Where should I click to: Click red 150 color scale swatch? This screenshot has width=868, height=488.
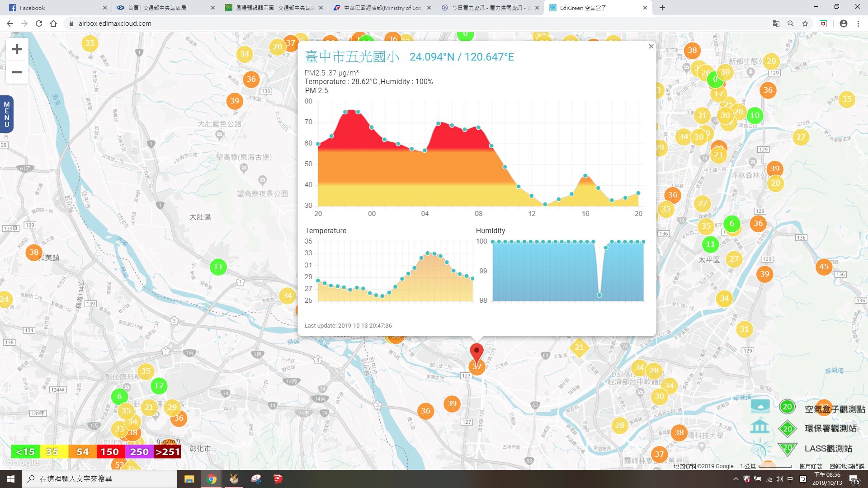pos(110,452)
